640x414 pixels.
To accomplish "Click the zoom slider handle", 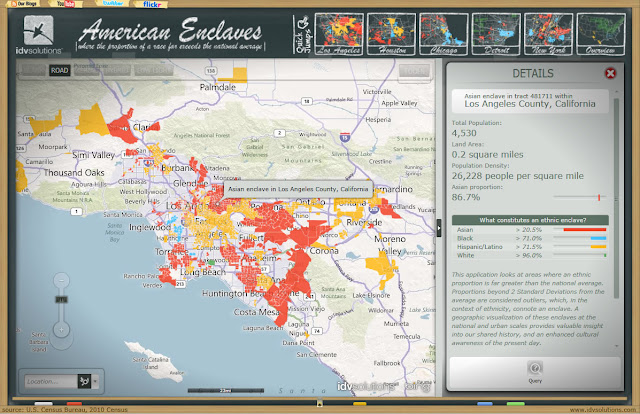I will coord(62,299).
